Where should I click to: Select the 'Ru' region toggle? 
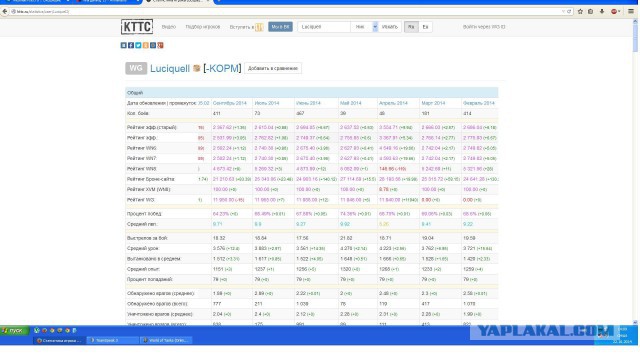tap(411, 27)
